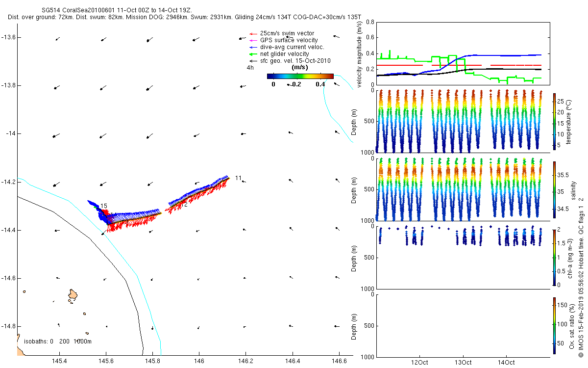588x368 pixels.
Task: Click the large orange island on the map
Action: click(73, 294)
